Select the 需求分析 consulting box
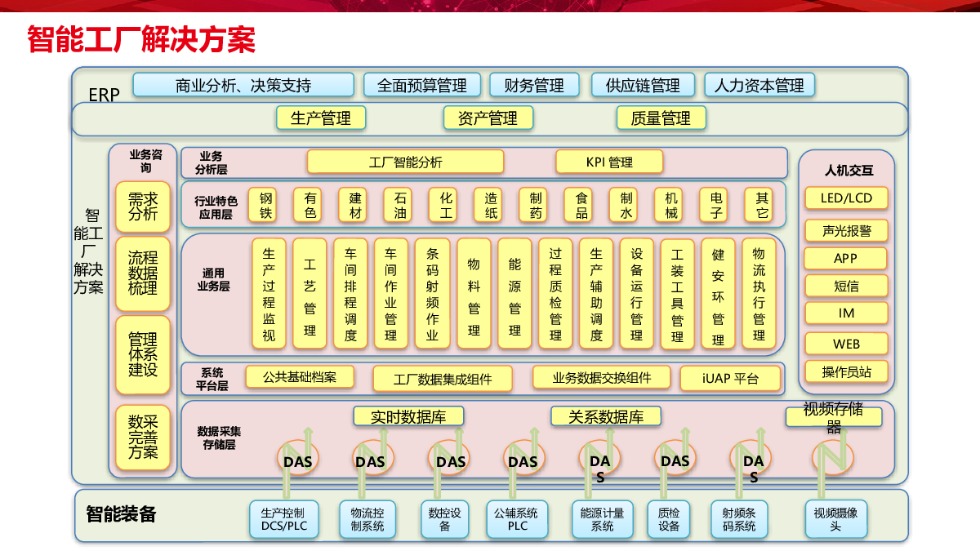This screenshot has height=551, width=980. click(x=143, y=206)
